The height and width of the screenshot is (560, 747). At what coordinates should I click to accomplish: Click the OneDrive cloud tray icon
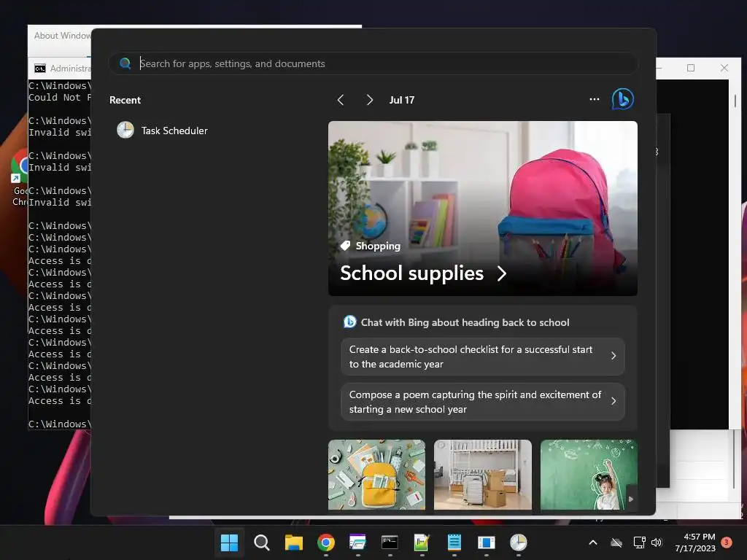click(x=616, y=542)
